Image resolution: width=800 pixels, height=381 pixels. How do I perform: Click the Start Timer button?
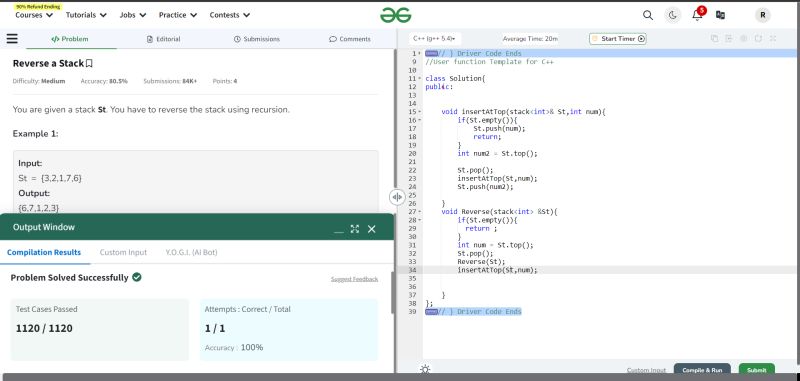[x=617, y=39]
